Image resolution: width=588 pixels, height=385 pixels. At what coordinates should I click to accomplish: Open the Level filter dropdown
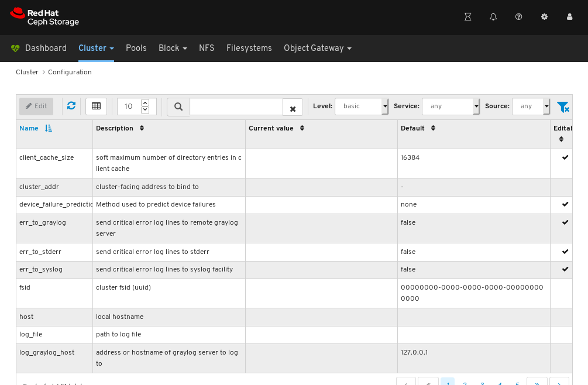point(362,106)
